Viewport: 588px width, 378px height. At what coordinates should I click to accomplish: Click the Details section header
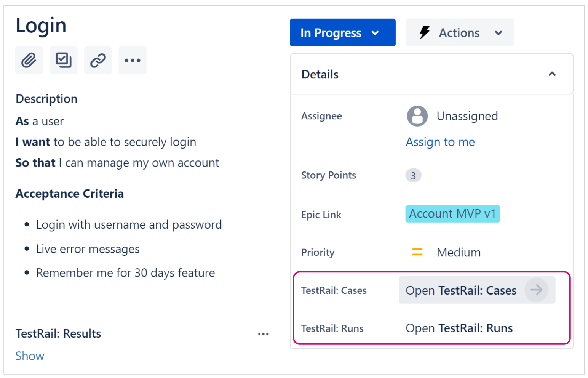pyautogui.click(x=320, y=74)
